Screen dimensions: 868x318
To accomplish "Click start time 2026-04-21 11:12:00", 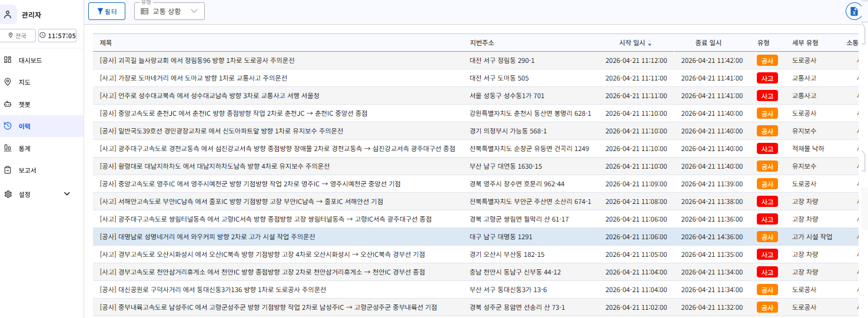I will pos(636,61).
